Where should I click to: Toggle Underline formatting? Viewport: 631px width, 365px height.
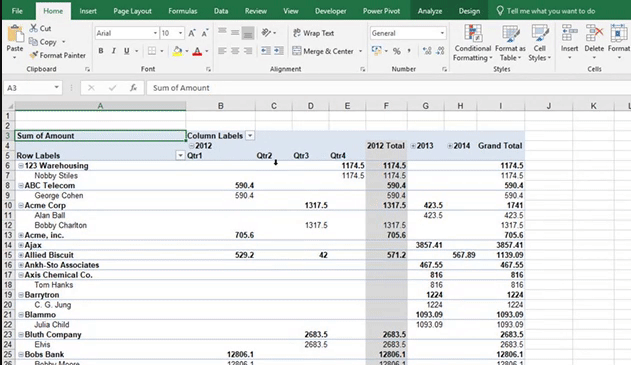(127, 51)
